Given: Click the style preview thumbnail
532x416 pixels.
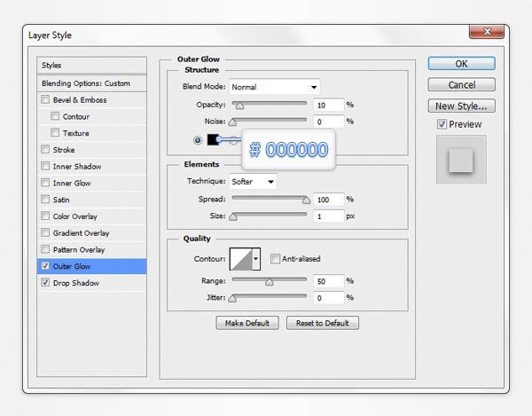Looking at the screenshot, I should click(461, 160).
